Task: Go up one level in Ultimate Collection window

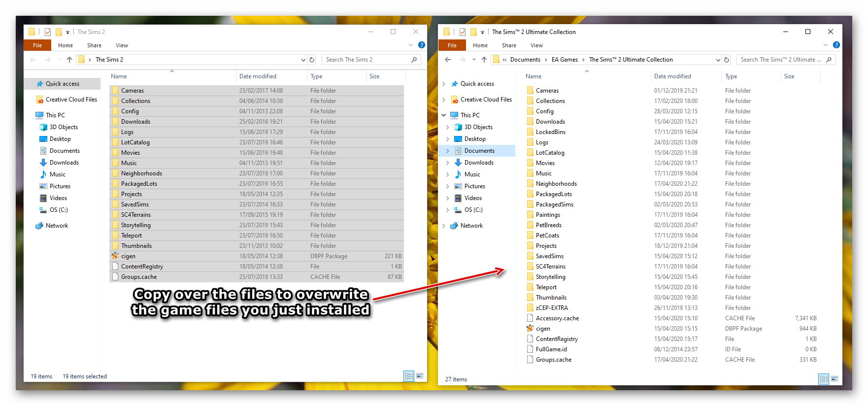Action: (x=484, y=60)
